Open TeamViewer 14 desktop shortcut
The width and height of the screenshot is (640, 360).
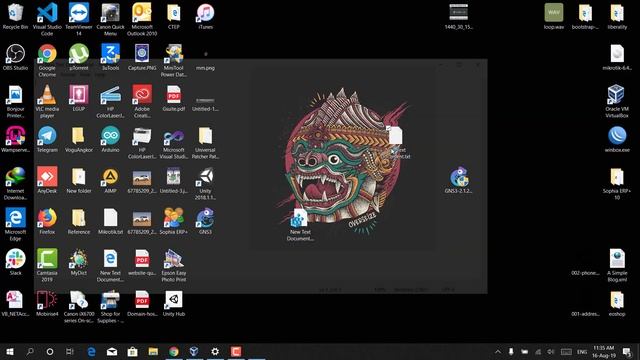[x=79, y=19]
